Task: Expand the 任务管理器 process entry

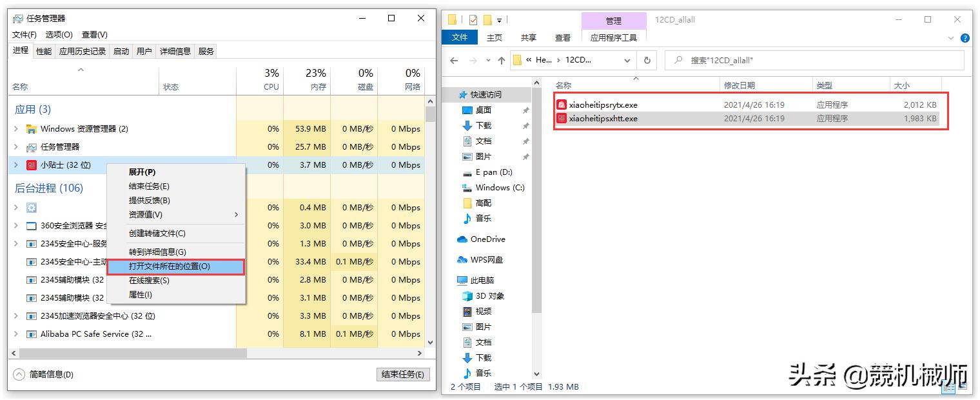Action: (16, 147)
